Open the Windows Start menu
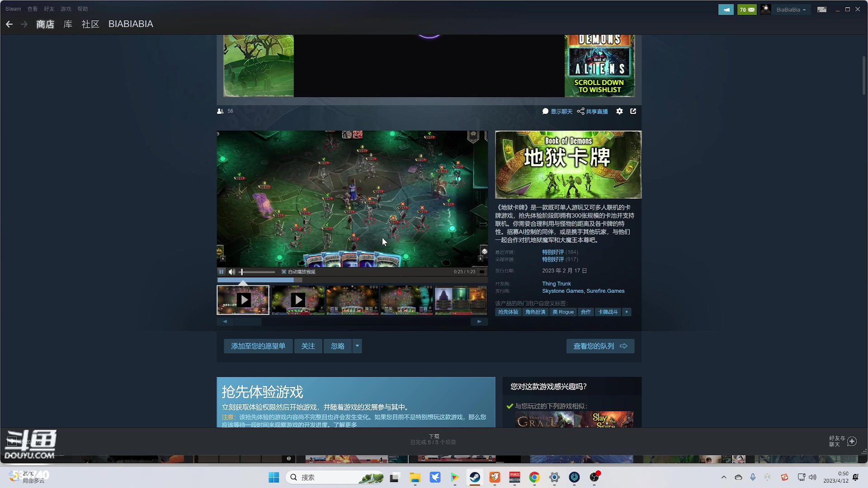868x488 pixels. (274, 478)
